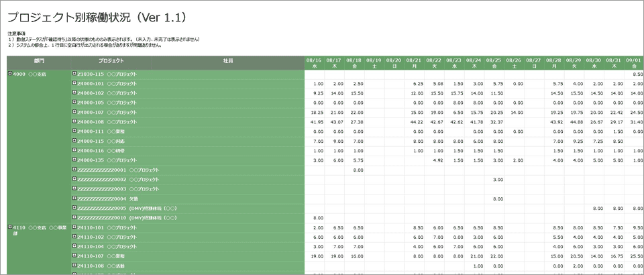The width and height of the screenshot is (644, 275).
Task: Expand the ZZZZZZZZZZZZ0002 ○○プロジェクト row
Action: click(74, 179)
